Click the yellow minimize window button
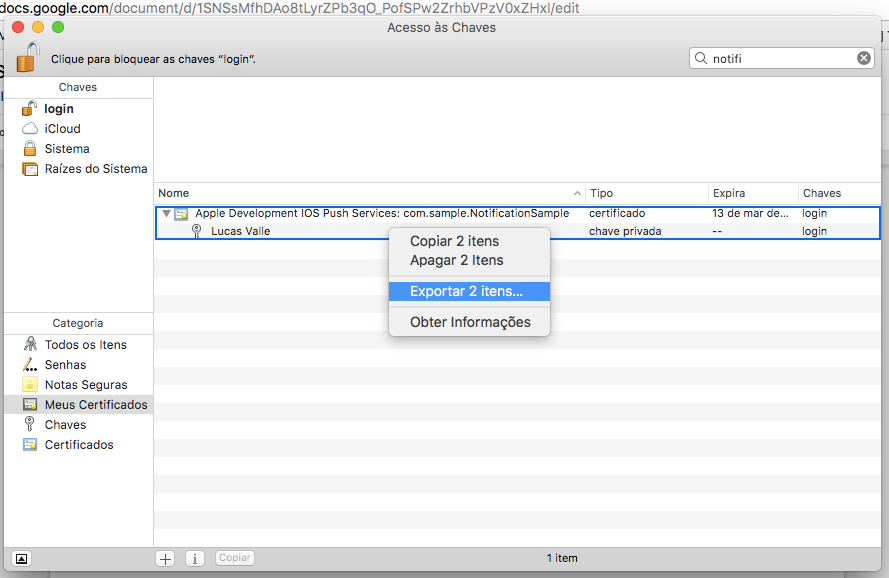889x578 pixels. pyautogui.click(x=38, y=27)
